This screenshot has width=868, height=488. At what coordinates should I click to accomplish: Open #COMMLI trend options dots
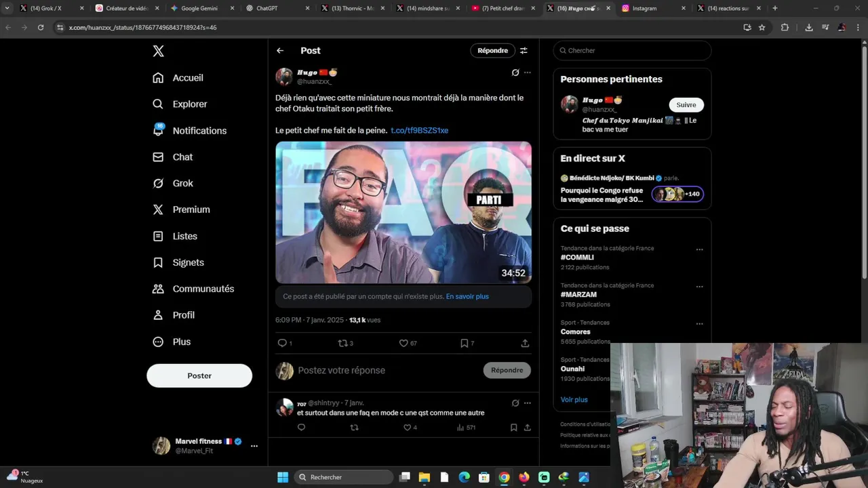[699, 249]
